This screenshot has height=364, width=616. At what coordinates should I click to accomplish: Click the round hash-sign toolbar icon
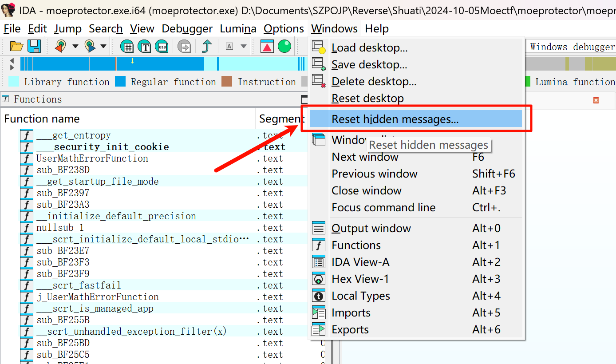pos(127,46)
